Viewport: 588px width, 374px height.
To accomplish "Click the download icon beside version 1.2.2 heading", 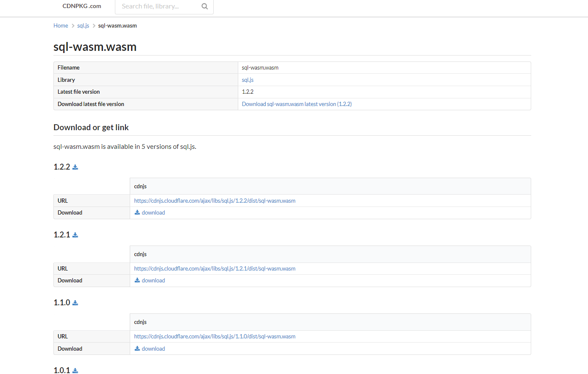I will point(75,167).
